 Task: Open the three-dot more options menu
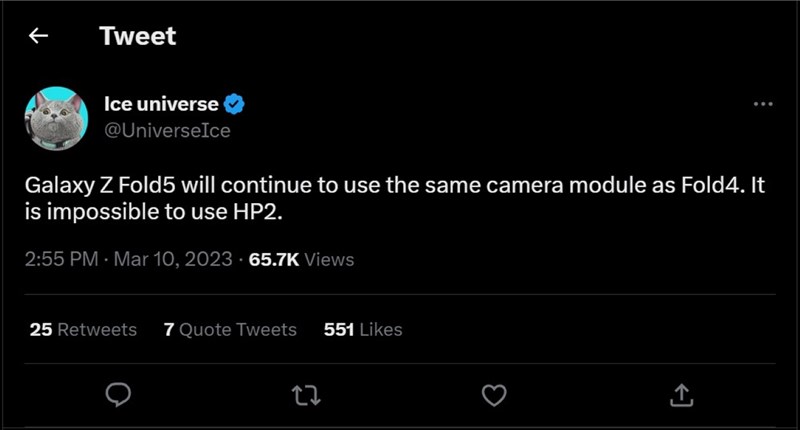pos(762,104)
